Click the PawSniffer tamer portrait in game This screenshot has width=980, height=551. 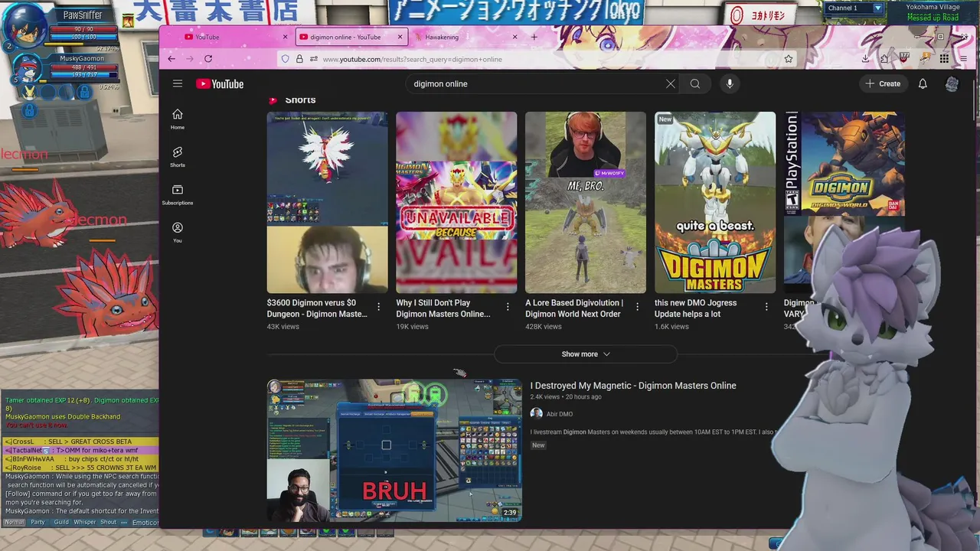pos(25,27)
